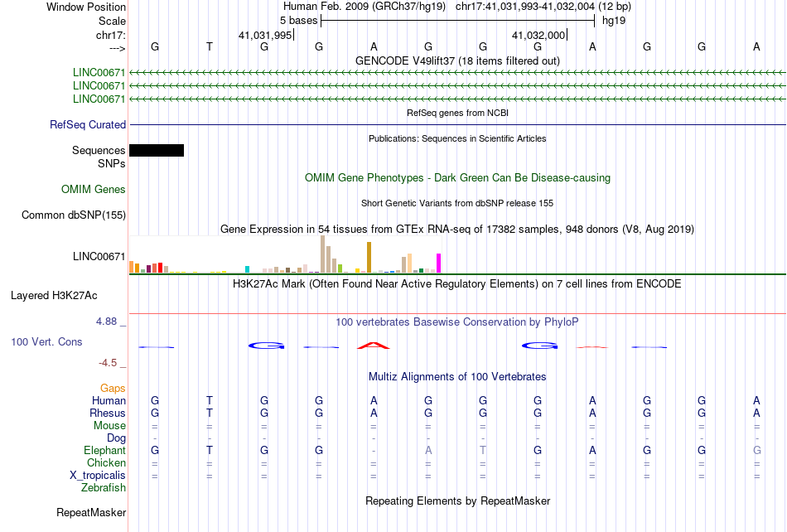Click the 4.88 conservation scale value
Screen dimensions: 787x532
pos(106,322)
